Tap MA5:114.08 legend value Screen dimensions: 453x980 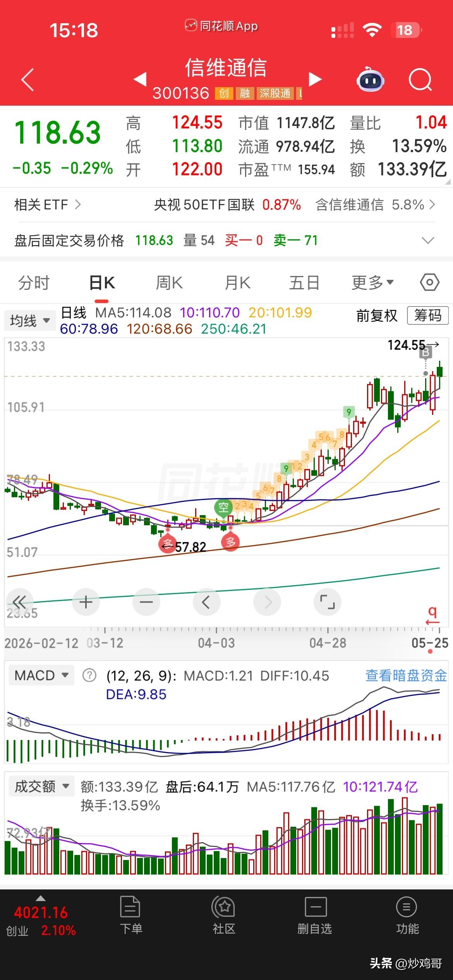134,312
